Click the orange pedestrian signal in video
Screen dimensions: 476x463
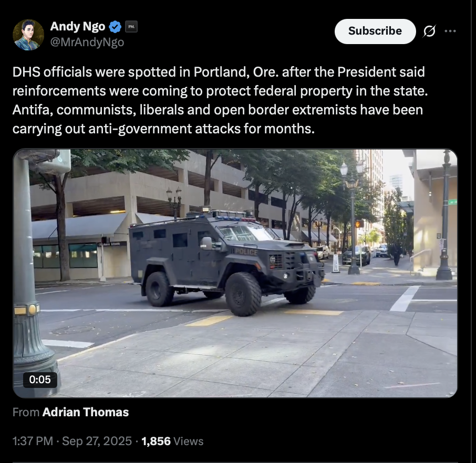pos(359,224)
